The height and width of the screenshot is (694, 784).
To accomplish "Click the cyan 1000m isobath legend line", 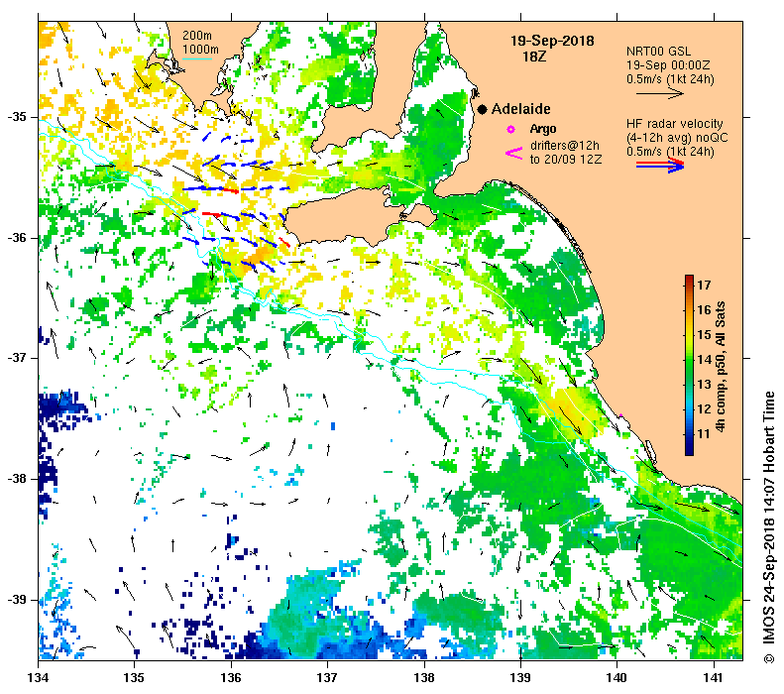I will [197, 59].
